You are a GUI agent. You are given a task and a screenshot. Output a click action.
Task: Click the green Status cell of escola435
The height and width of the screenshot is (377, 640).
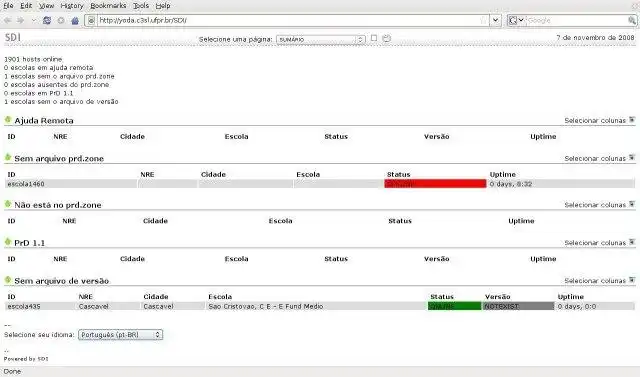click(x=454, y=306)
